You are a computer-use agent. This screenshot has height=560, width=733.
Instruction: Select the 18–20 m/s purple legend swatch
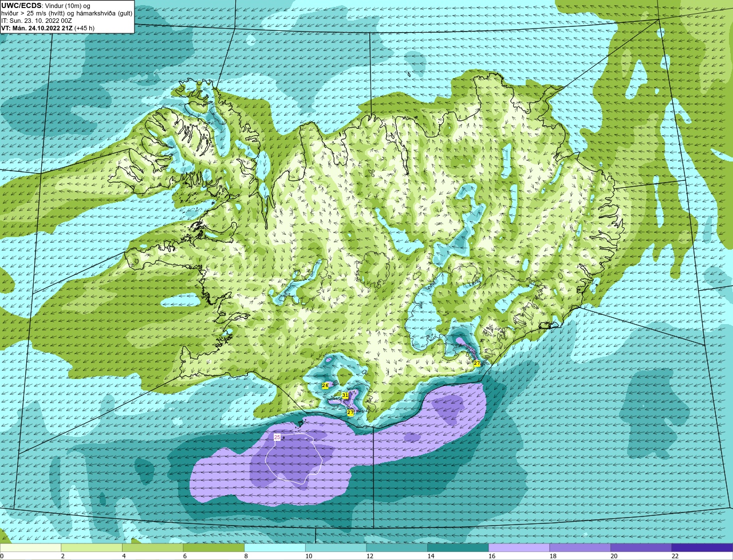(x=580, y=548)
